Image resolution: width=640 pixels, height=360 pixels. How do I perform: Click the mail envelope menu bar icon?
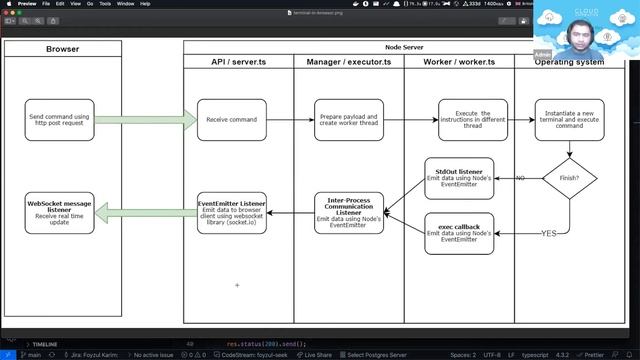click(x=376, y=4)
